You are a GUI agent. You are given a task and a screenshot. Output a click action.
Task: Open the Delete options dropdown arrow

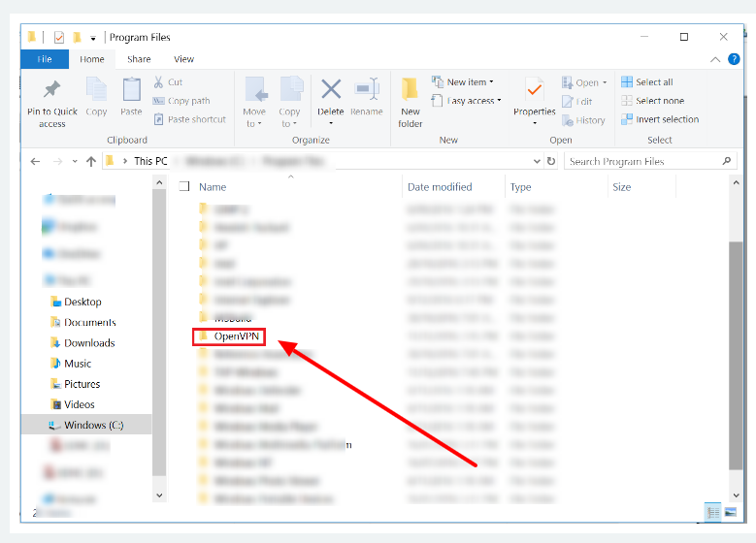(331, 123)
